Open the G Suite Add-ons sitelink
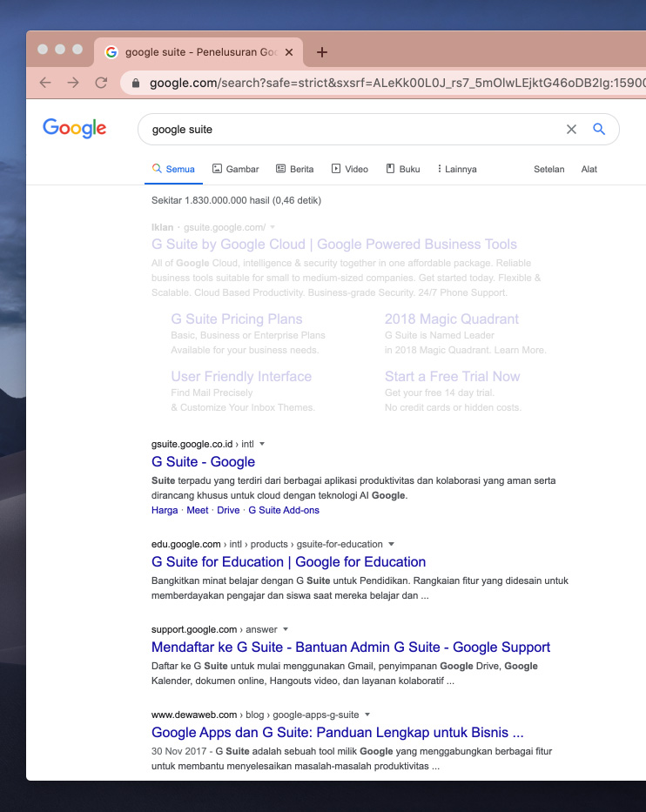The width and height of the screenshot is (646, 812). pos(284,510)
